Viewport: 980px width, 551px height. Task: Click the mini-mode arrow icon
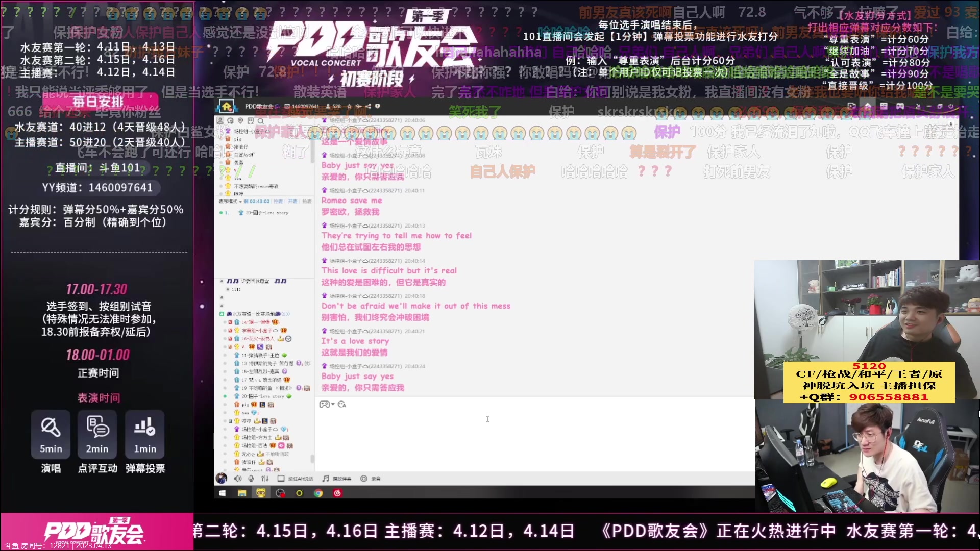click(918, 107)
